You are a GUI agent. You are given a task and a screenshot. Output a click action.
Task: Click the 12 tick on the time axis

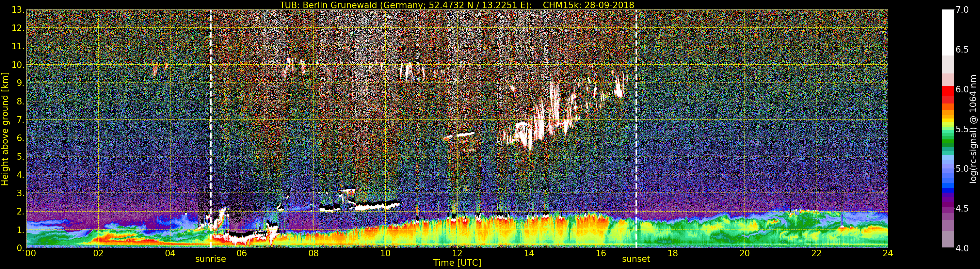pyautogui.click(x=457, y=253)
